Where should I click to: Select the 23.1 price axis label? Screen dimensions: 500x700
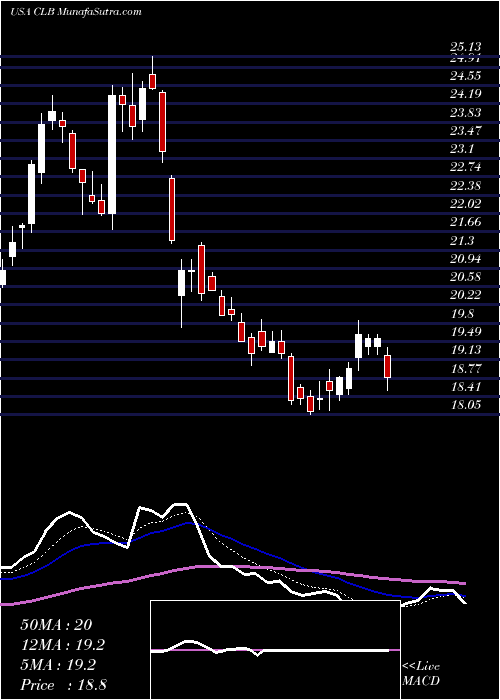(x=461, y=149)
